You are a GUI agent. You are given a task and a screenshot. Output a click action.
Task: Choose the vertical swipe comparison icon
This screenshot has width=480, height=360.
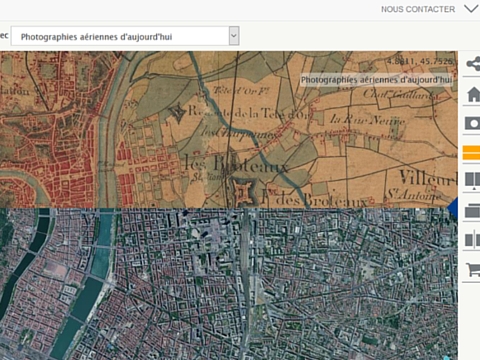coord(473,240)
